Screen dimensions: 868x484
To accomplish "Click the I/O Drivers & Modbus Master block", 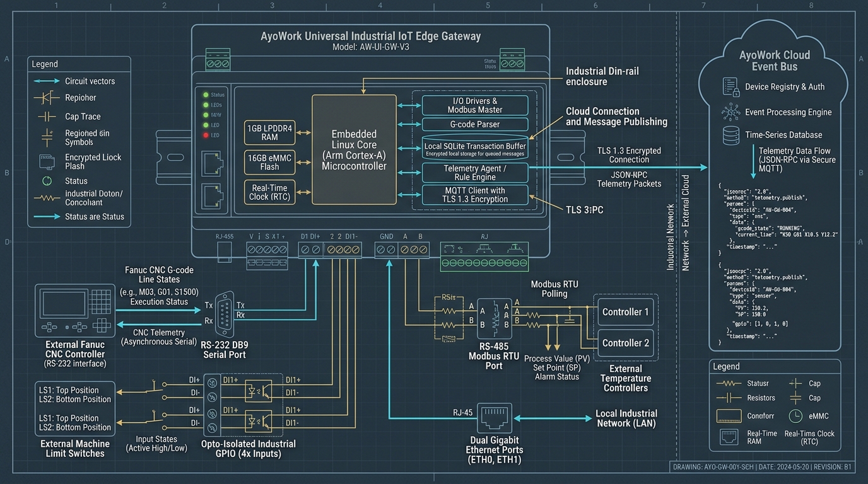I will click(475, 105).
